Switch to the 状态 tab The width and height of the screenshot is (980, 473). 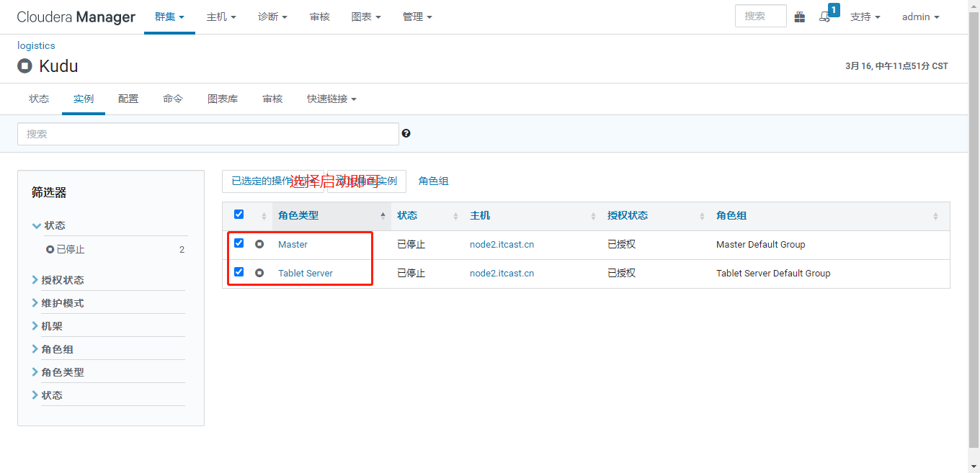[39, 99]
